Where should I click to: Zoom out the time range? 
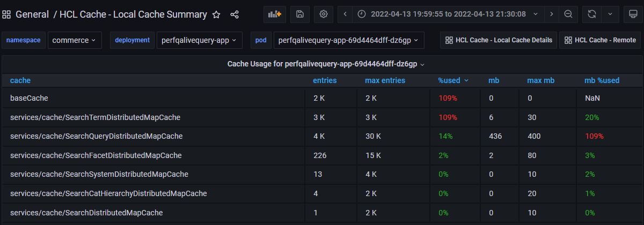568,14
